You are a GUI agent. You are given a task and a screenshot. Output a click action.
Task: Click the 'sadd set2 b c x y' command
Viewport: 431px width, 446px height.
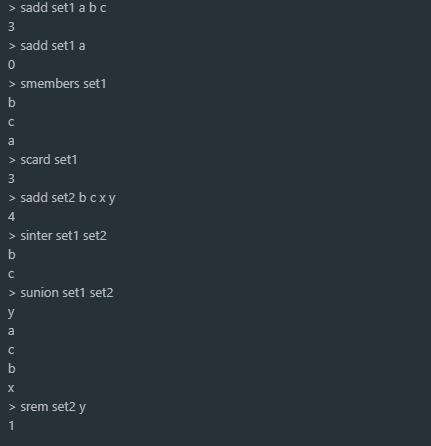[x=68, y=198]
